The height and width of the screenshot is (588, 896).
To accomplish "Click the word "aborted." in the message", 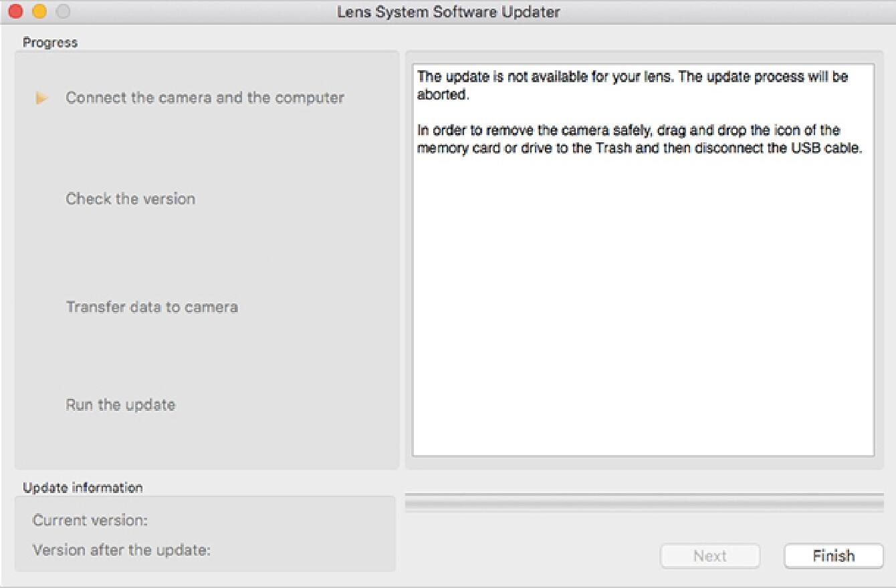I will tap(441, 94).
